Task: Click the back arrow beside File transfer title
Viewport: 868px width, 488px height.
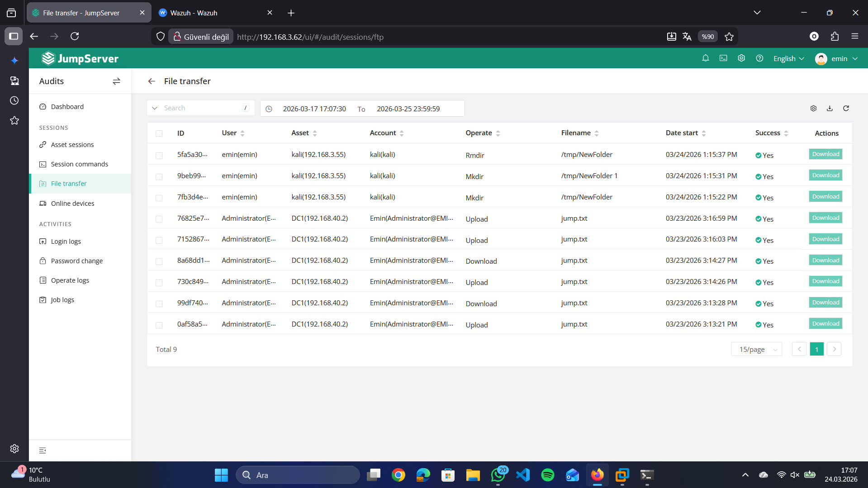Action: tap(152, 81)
